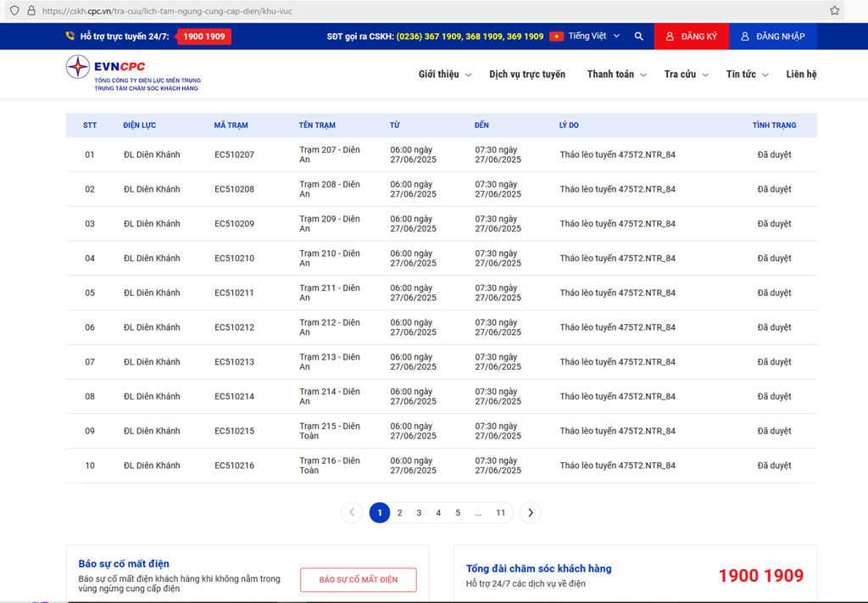Click Đã duyệt status in row 10
The width and height of the screenshot is (868, 603).
(x=774, y=466)
